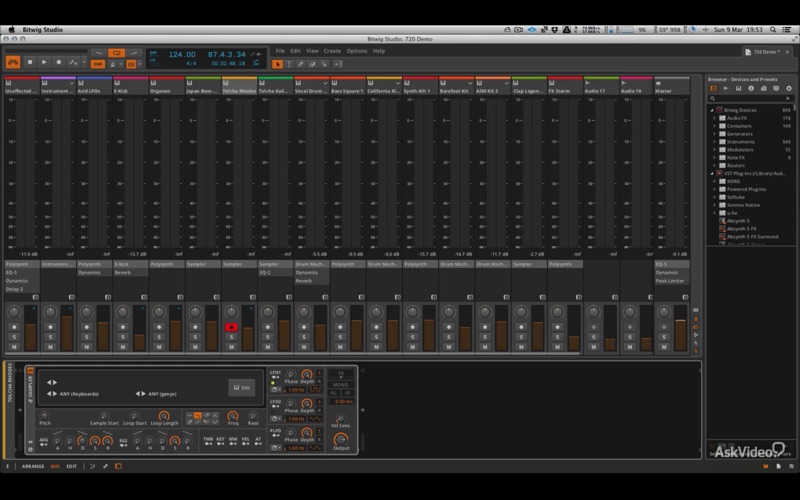Open the samples browser tab play icon
Screen dimensions: 800x500
click(x=726, y=88)
